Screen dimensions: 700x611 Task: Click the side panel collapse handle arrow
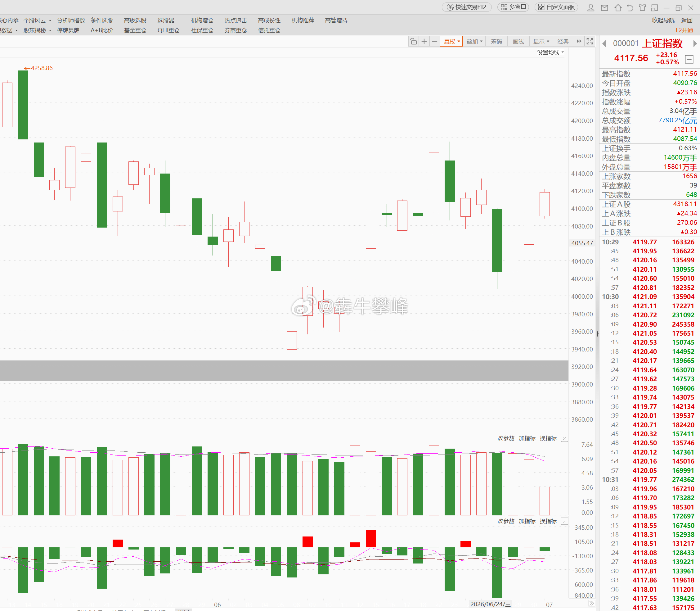coord(597,333)
